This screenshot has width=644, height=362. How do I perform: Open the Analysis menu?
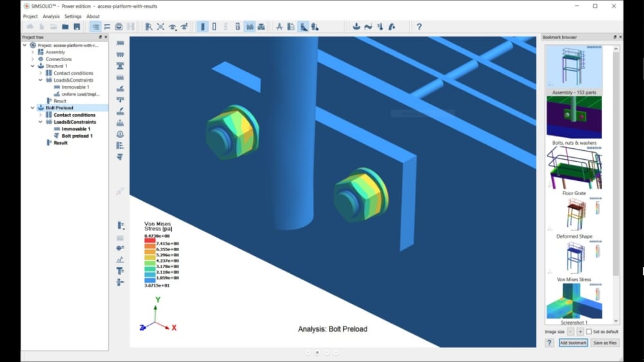click(51, 16)
